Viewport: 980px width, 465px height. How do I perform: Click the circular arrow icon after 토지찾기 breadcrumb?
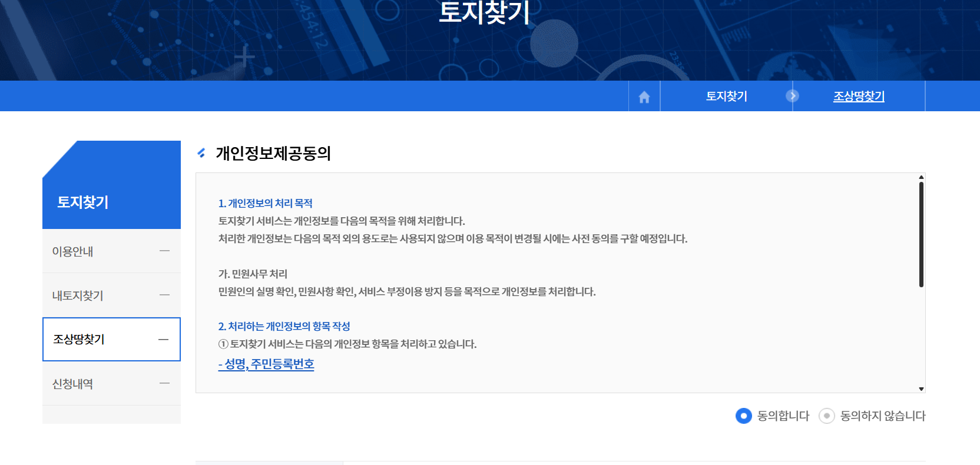click(x=792, y=96)
